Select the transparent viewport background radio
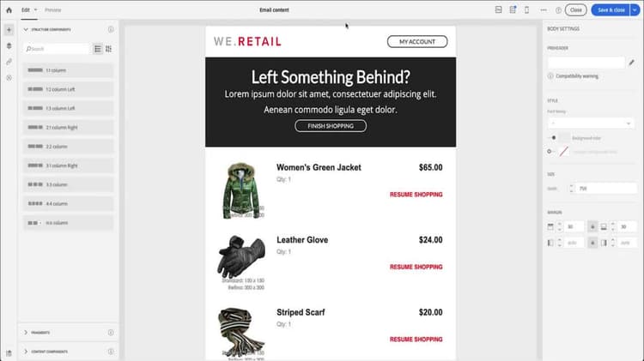 (550, 152)
